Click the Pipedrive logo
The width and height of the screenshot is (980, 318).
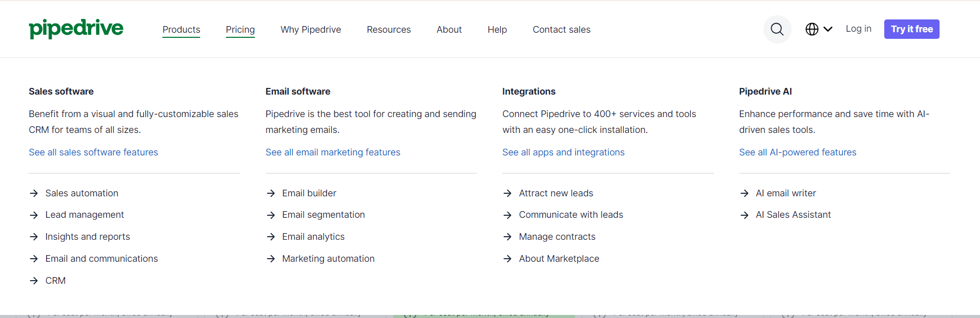point(76,29)
